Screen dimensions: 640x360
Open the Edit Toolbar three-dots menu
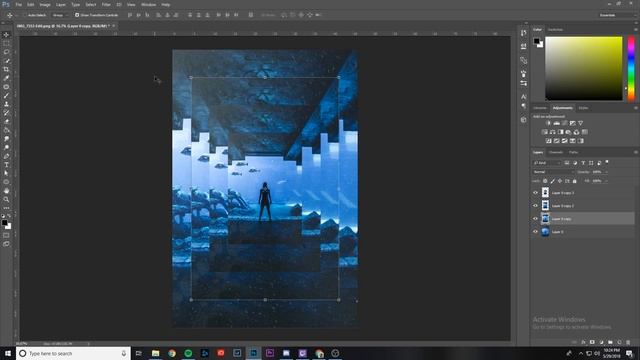pos(6,208)
